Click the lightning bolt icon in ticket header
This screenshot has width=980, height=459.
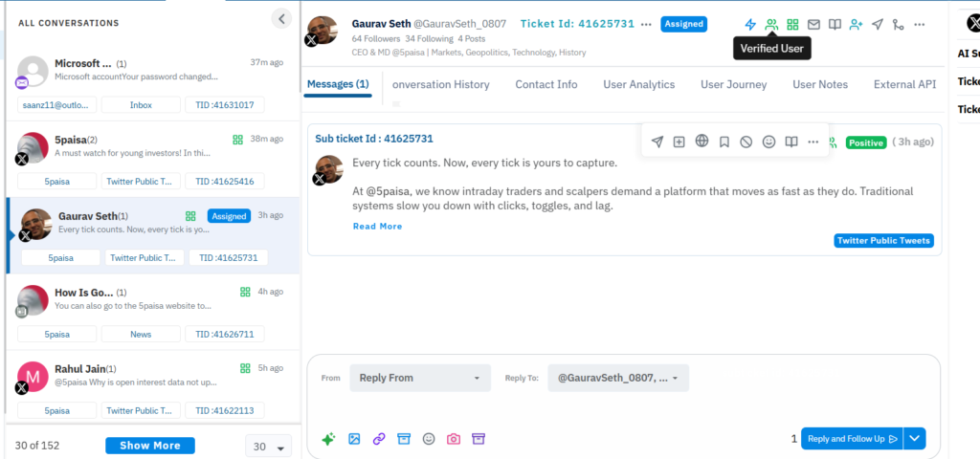750,25
